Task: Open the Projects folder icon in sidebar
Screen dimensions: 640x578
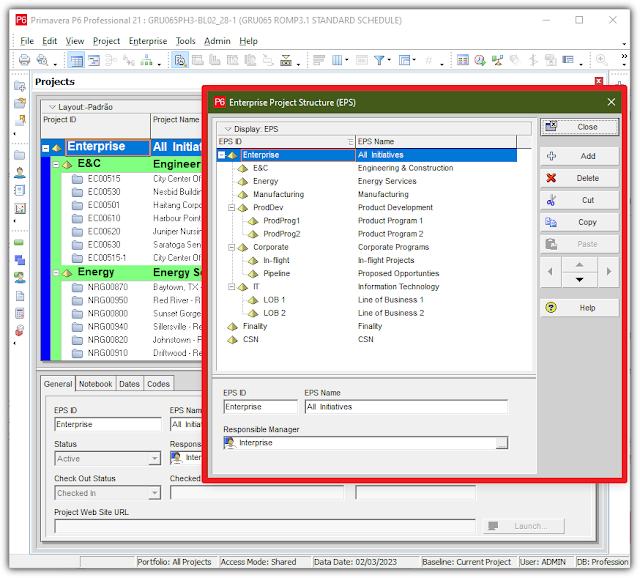Action: pyautogui.click(x=20, y=155)
